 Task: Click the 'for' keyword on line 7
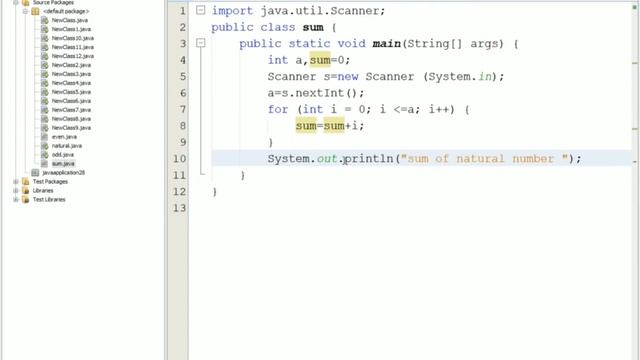click(278, 109)
